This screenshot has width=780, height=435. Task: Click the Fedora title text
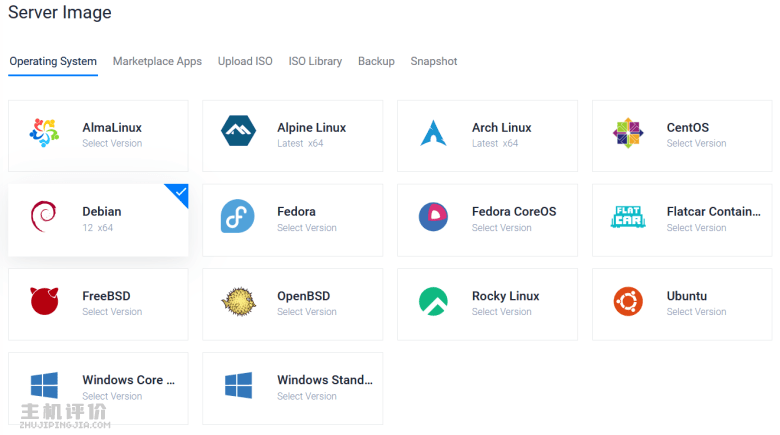pos(296,212)
